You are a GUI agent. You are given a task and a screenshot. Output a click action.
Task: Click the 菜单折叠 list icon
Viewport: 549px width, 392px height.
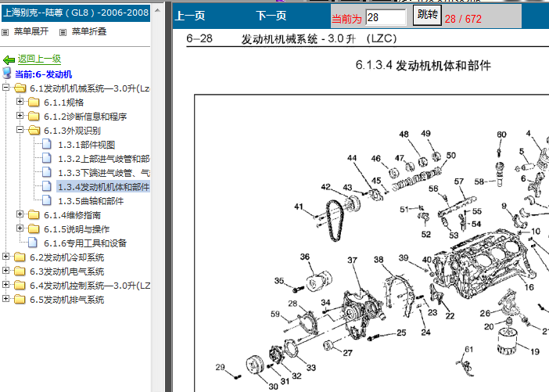pos(63,32)
